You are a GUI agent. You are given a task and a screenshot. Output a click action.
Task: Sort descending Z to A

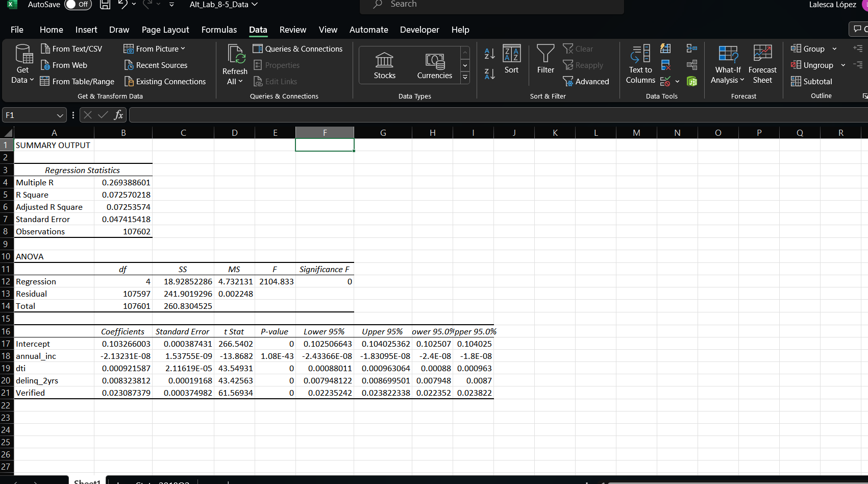point(489,74)
